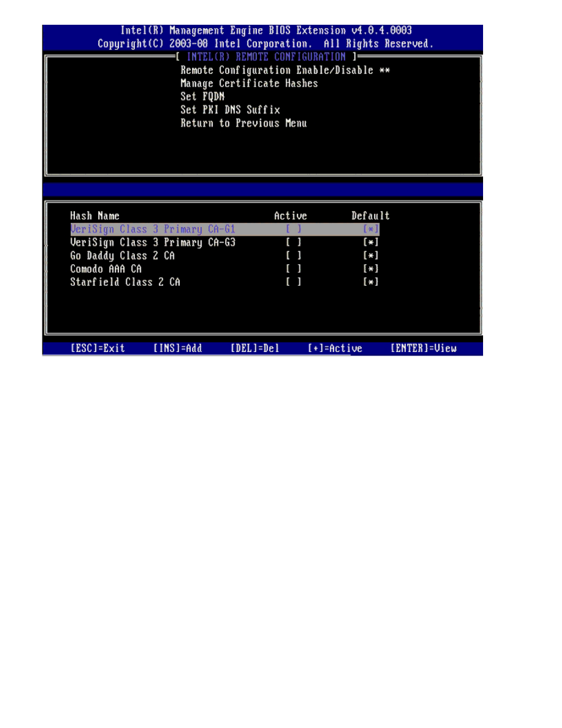Click Default marker for Starfield Class 2 CA
The height and width of the screenshot is (728, 562).
371,282
